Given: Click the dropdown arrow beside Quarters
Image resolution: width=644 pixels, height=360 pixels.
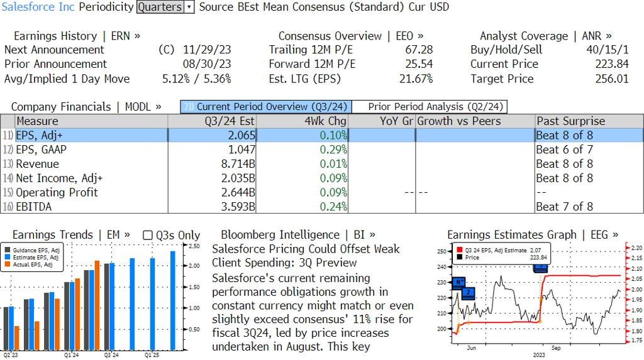Looking at the screenshot, I should point(189,7).
